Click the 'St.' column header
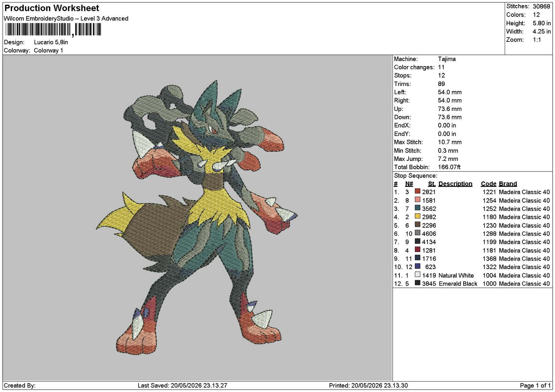555x392 pixels. 432,184
